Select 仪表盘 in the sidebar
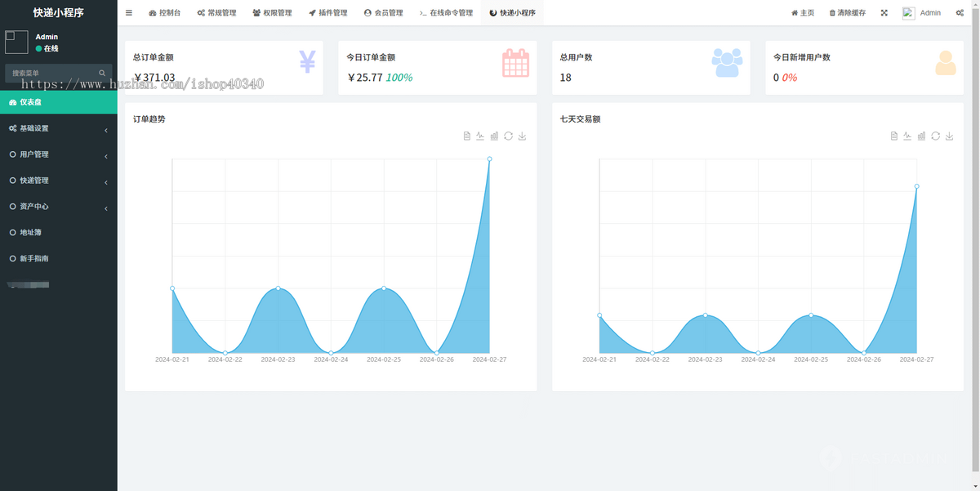980x491 pixels. [59, 102]
